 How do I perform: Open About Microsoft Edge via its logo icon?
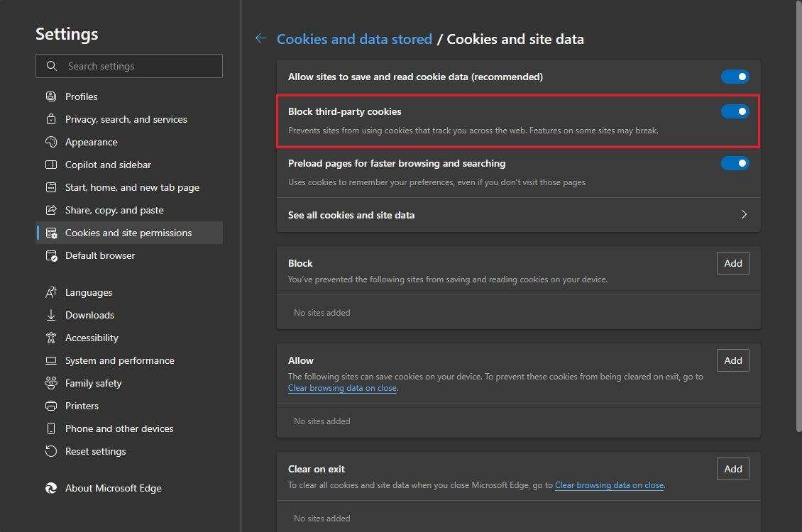click(50, 488)
